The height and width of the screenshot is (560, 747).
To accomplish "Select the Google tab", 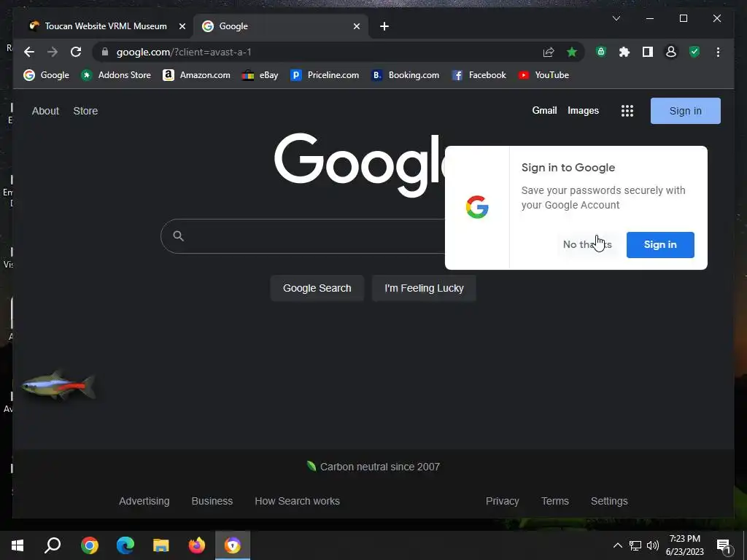I will coord(281,26).
